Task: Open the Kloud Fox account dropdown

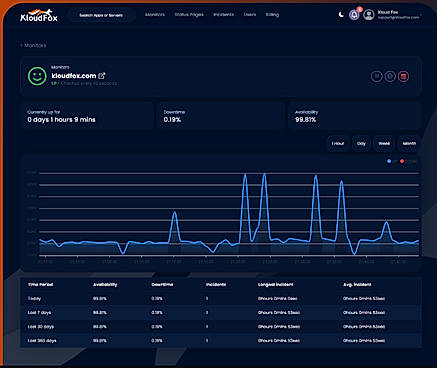Action: point(400,15)
